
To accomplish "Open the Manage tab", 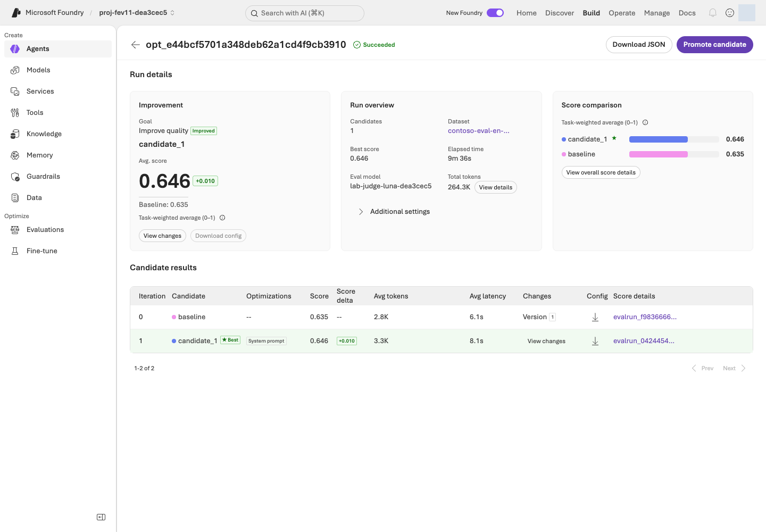I will 657,13.
